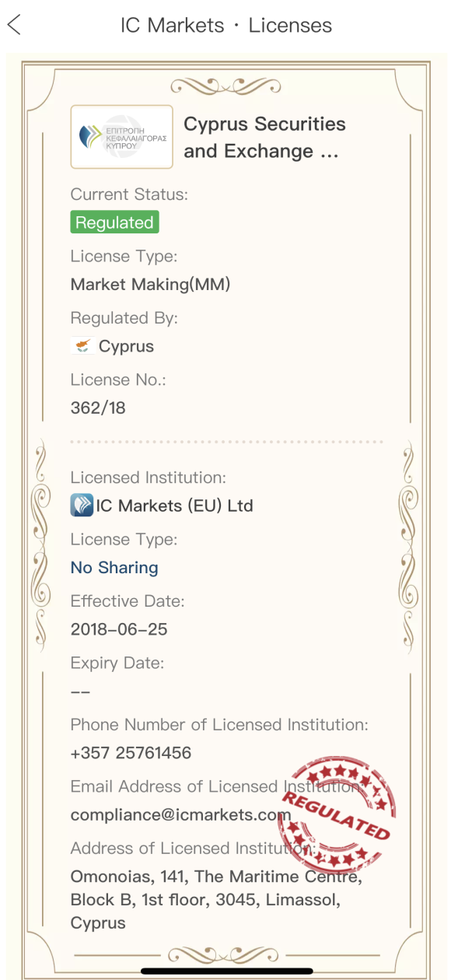Image resolution: width=465 pixels, height=980 pixels.
Task: Tap the compliance@icmarkets.com email address
Action: [180, 815]
